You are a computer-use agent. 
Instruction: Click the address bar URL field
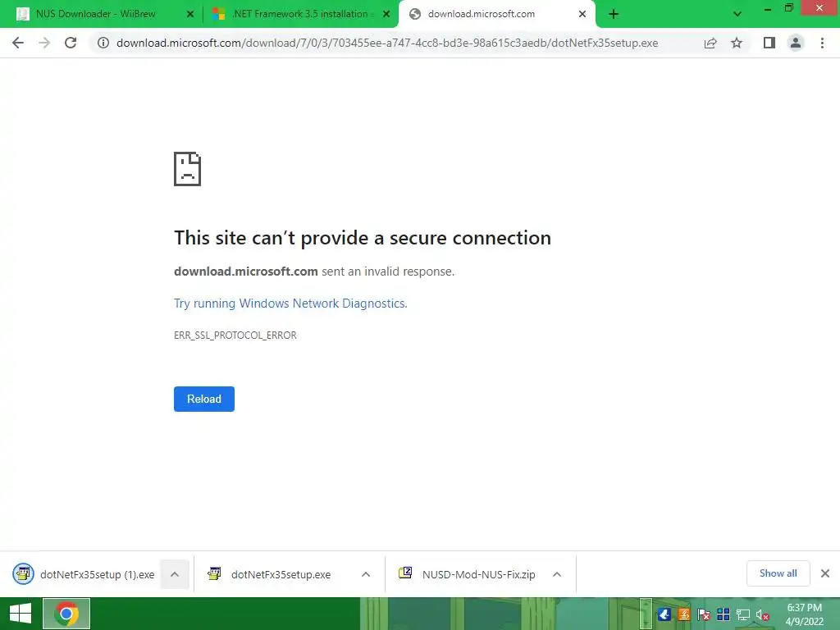point(387,43)
